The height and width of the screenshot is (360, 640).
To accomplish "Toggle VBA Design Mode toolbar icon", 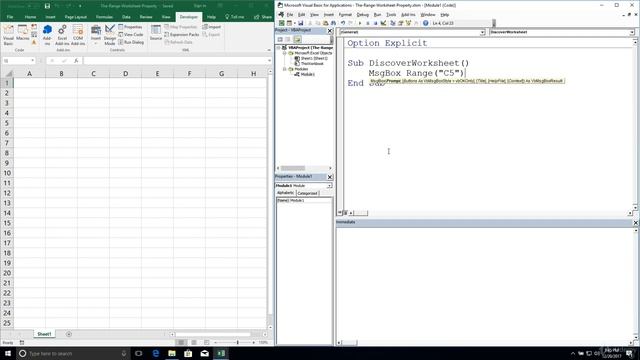I will point(383,23).
